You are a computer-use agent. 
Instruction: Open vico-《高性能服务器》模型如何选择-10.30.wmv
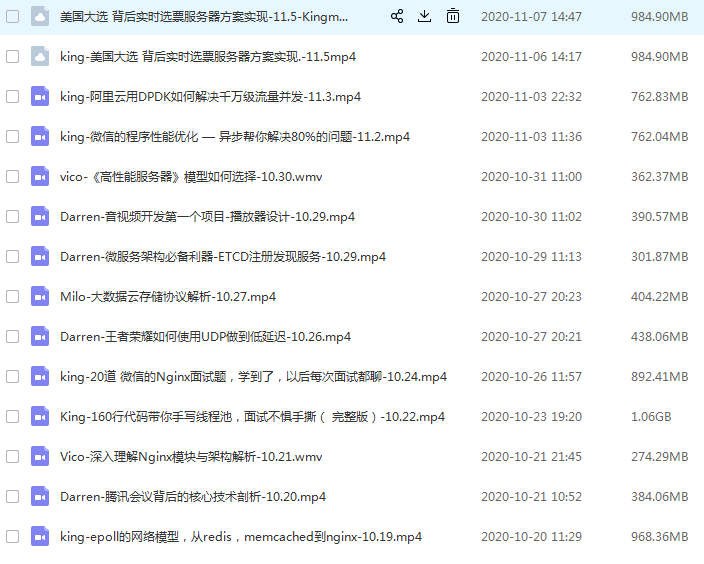[191, 177]
